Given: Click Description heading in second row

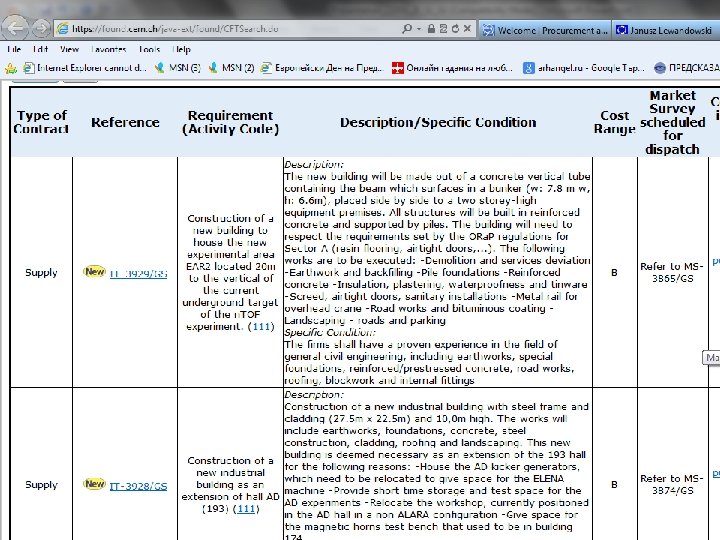Looking at the screenshot, I should pyautogui.click(x=314, y=394).
